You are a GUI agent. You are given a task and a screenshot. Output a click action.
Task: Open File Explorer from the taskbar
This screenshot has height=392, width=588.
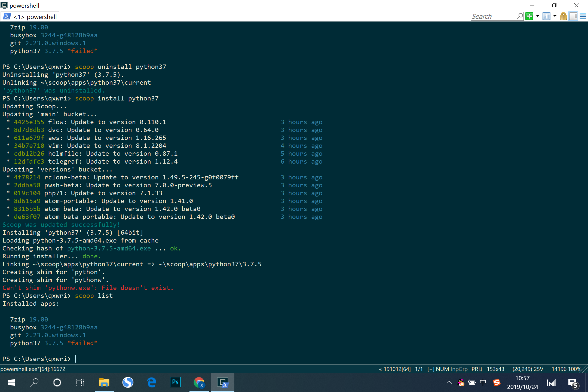[104, 382]
